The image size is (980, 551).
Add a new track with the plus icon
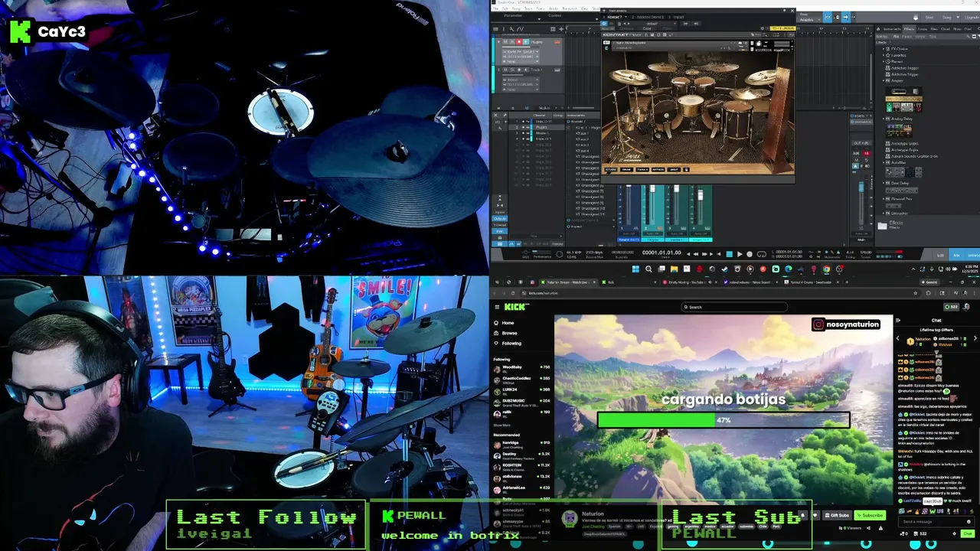(561, 29)
